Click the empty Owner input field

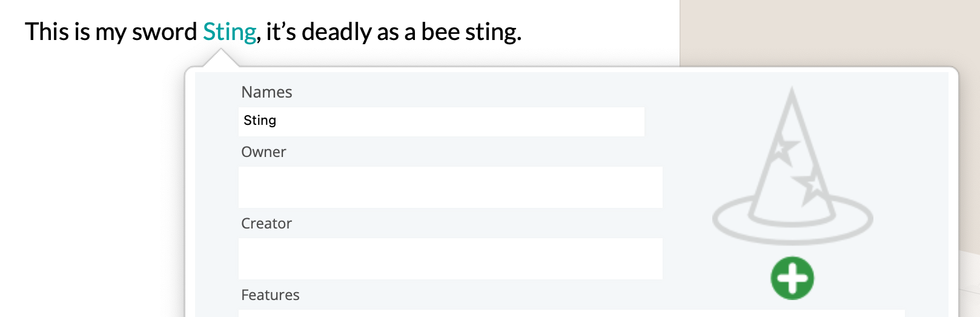pyautogui.click(x=450, y=187)
